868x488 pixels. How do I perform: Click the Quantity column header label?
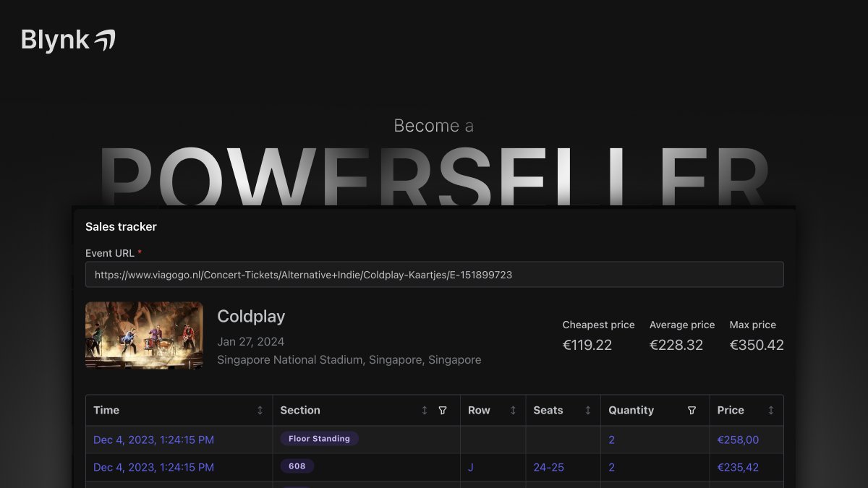tap(631, 410)
